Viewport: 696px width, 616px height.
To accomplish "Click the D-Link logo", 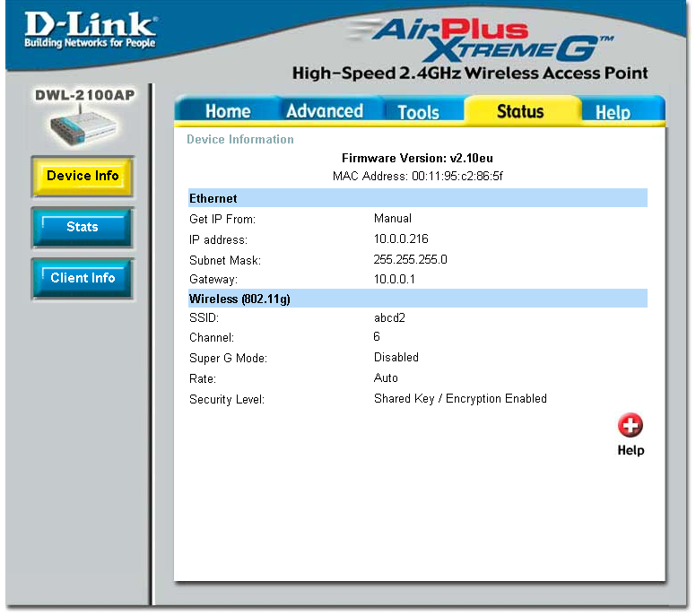I will click(90, 30).
